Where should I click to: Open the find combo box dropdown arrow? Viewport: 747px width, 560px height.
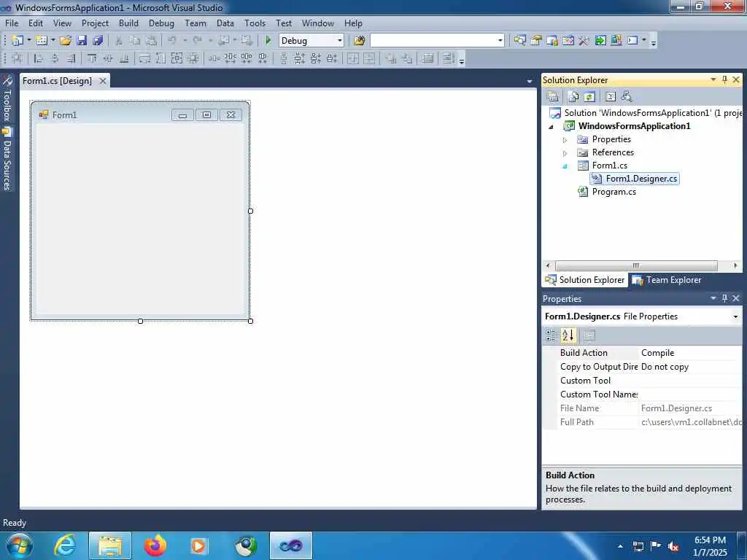point(500,41)
